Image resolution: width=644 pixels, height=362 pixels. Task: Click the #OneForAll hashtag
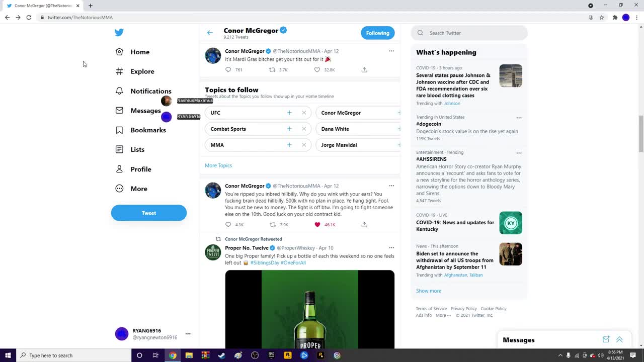293,262
